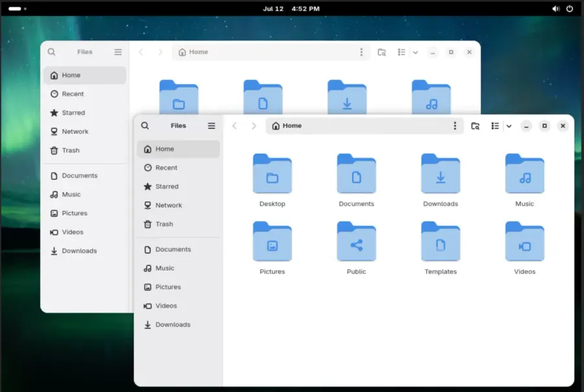
Task: Switch to list view in front window
Action: tap(495, 126)
